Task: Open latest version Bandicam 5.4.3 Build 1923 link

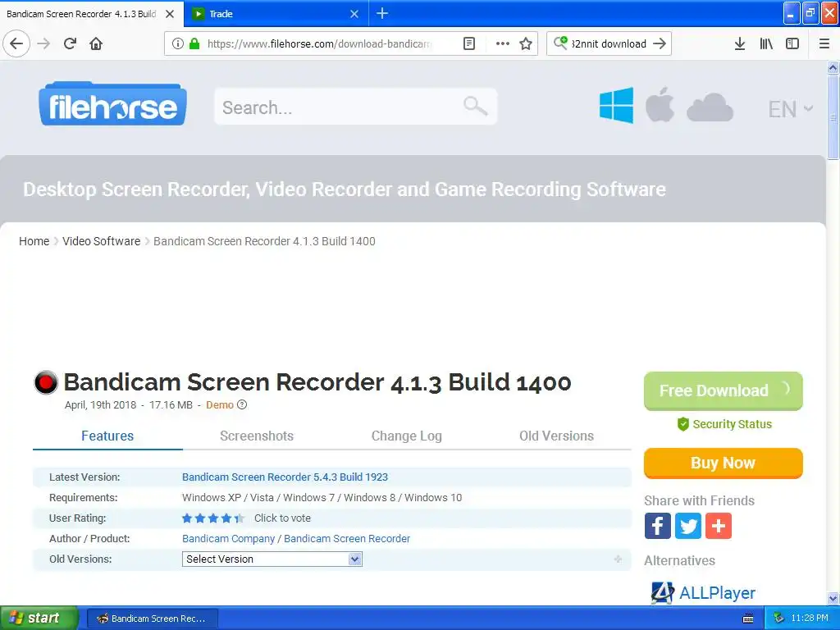Action: click(285, 477)
